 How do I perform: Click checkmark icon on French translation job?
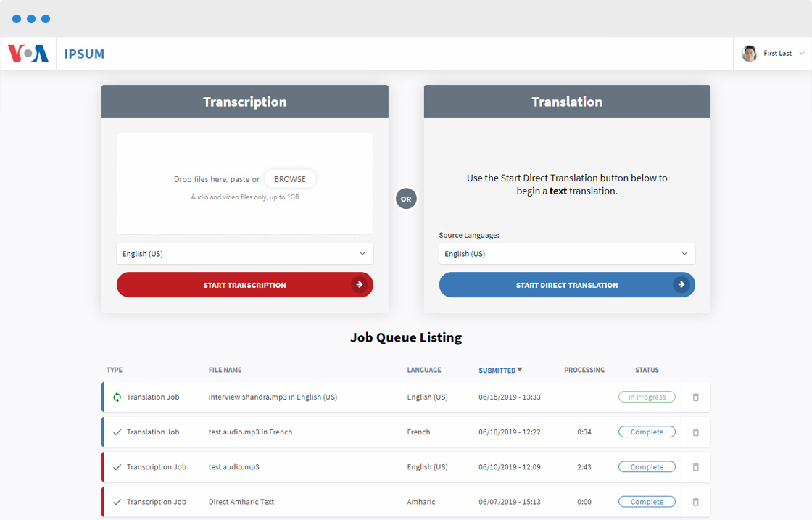pyautogui.click(x=117, y=432)
